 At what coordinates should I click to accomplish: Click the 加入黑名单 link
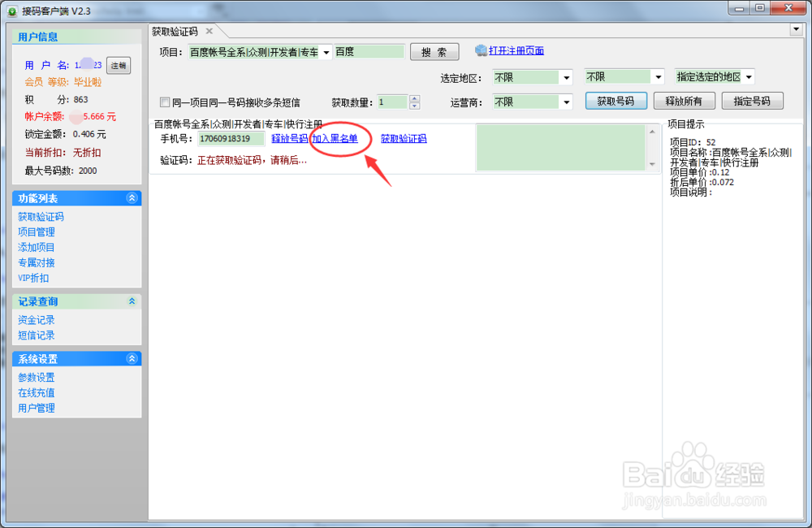[x=335, y=138]
